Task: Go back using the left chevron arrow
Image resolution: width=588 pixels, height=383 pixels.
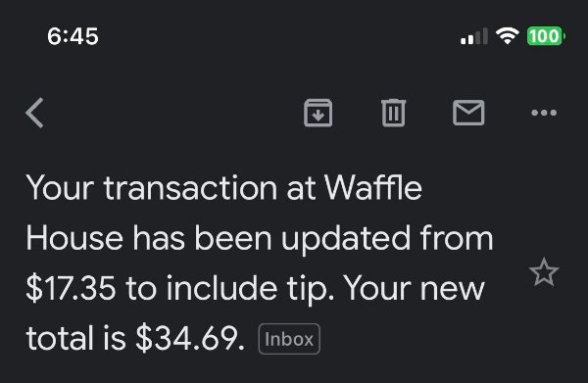Action: click(35, 113)
